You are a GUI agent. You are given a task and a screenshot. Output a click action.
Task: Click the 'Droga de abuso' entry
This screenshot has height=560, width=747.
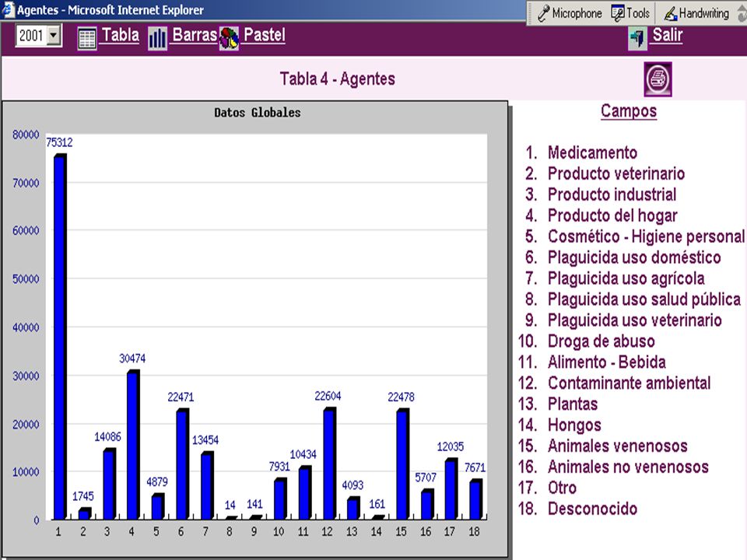pyautogui.click(x=601, y=341)
